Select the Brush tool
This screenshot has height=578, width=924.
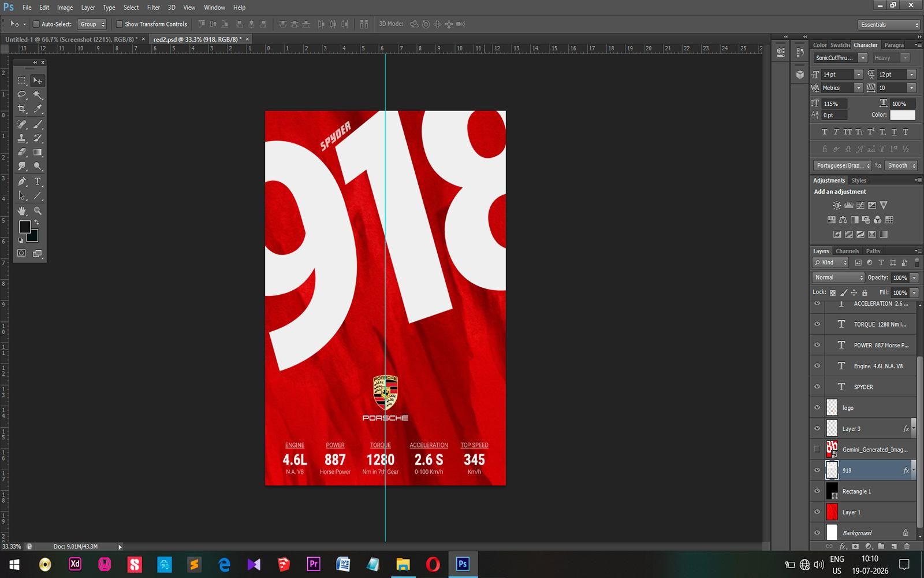click(38, 124)
